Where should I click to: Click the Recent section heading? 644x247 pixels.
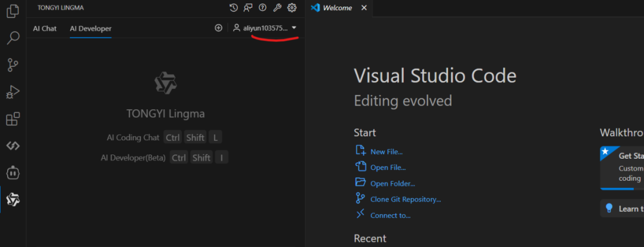click(x=370, y=239)
